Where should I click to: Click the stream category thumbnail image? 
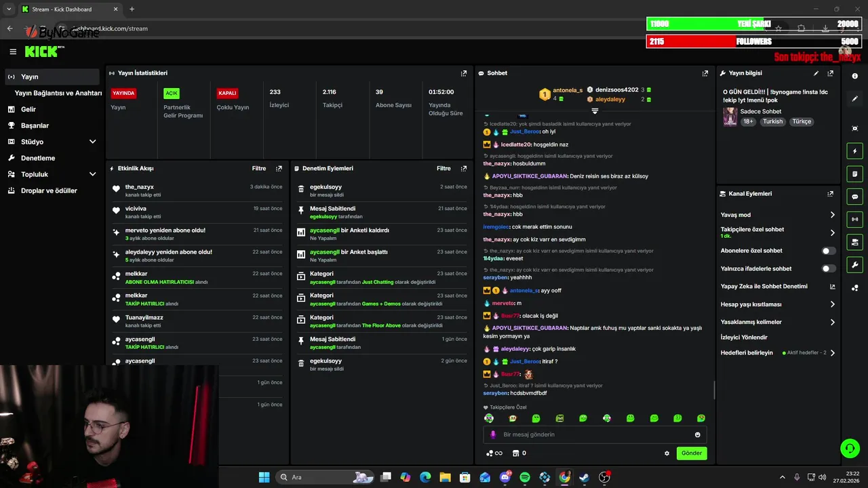click(730, 116)
